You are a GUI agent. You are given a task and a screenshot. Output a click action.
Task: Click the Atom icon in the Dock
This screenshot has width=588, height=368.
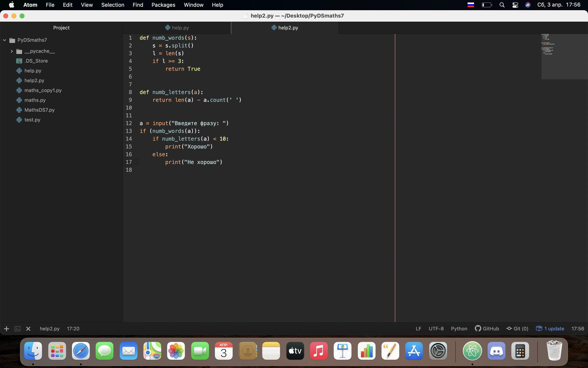tap(472, 351)
